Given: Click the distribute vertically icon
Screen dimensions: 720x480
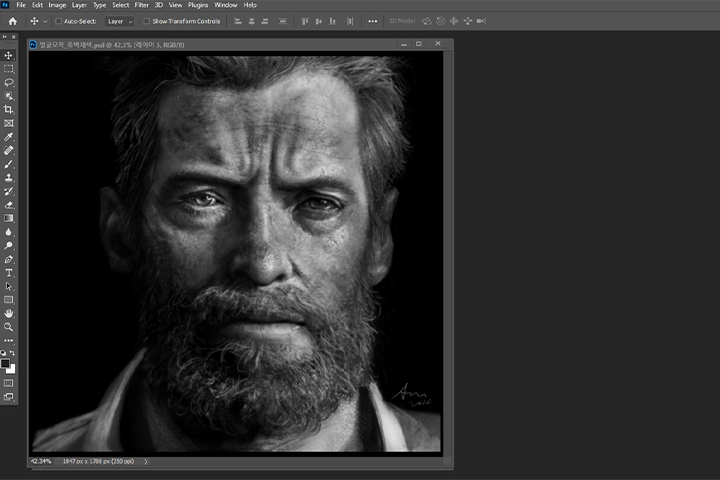Looking at the screenshot, I should coord(283,21).
